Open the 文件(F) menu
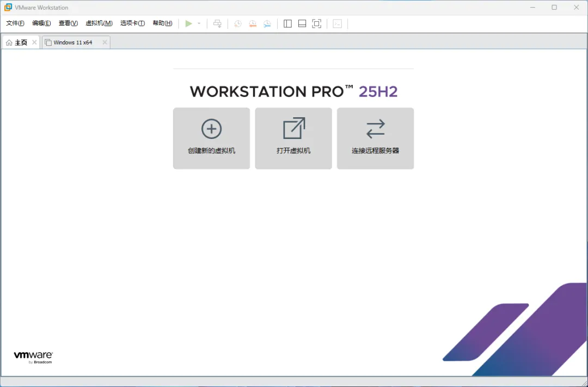The width and height of the screenshot is (588, 387). (15, 23)
